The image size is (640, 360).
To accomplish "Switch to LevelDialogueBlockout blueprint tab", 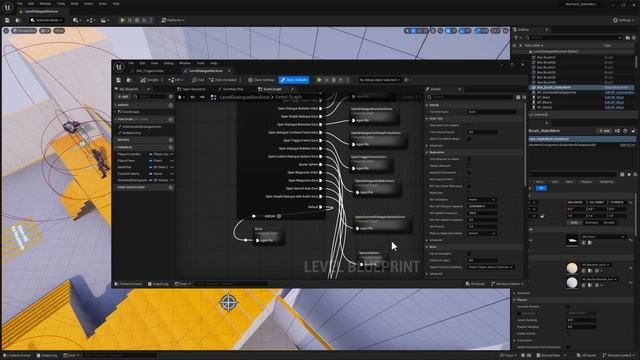I will (x=205, y=71).
